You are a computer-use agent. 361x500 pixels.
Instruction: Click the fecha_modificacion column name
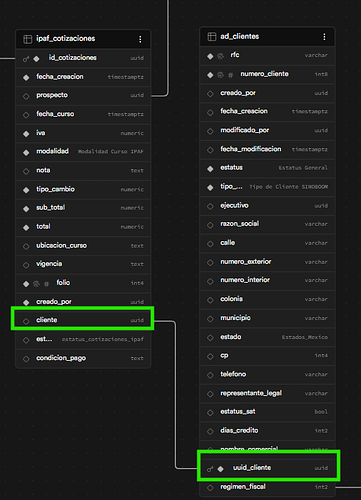click(x=251, y=149)
